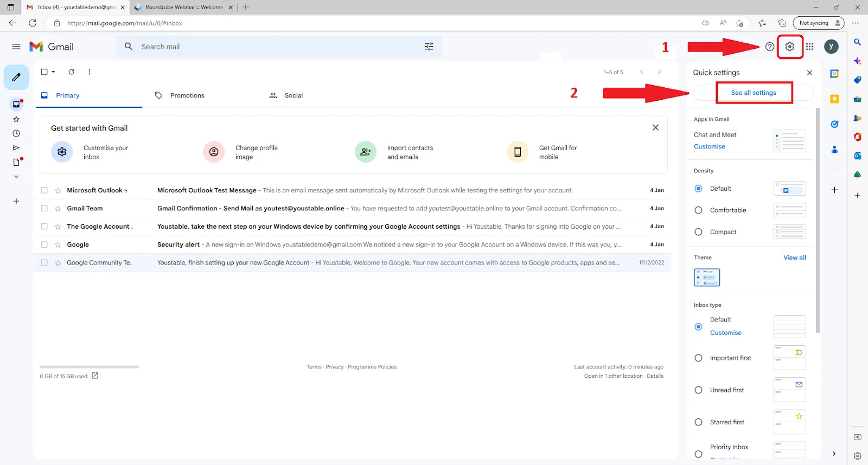Click the Settings gear icon
868x465 pixels.
coord(790,47)
